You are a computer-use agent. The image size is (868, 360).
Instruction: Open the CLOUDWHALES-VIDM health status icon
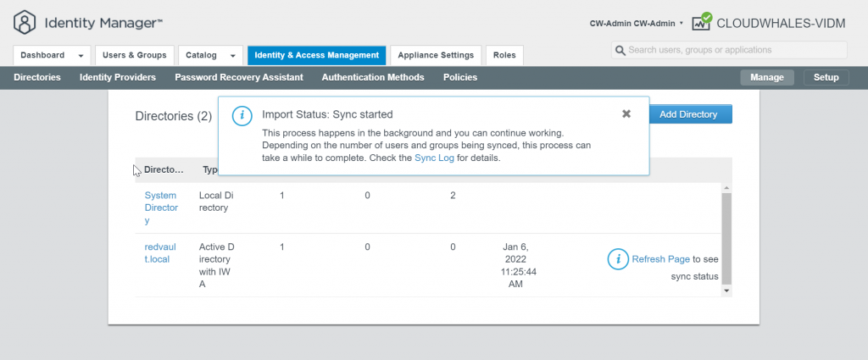coord(702,22)
